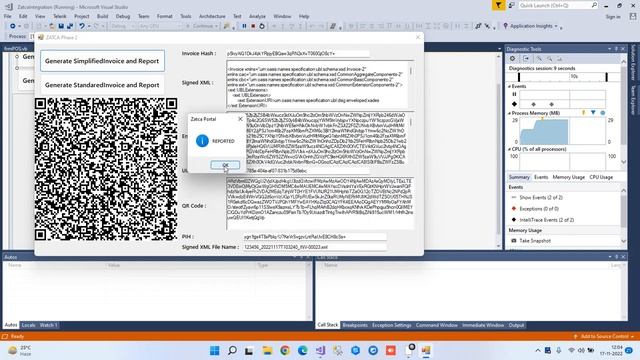
Task: Click Diagnostic Tools settings gear icon
Action: click(x=512, y=59)
